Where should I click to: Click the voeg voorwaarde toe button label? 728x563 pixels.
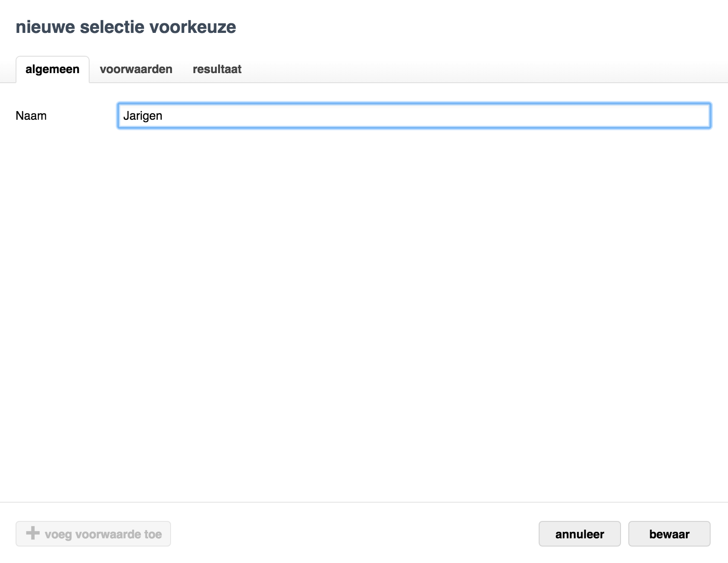coord(103,534)
